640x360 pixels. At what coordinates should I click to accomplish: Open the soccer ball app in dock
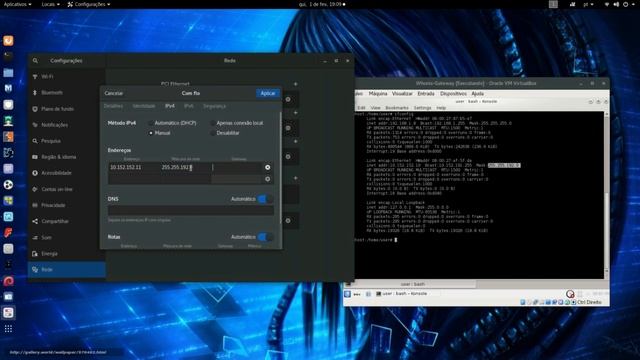8,185
